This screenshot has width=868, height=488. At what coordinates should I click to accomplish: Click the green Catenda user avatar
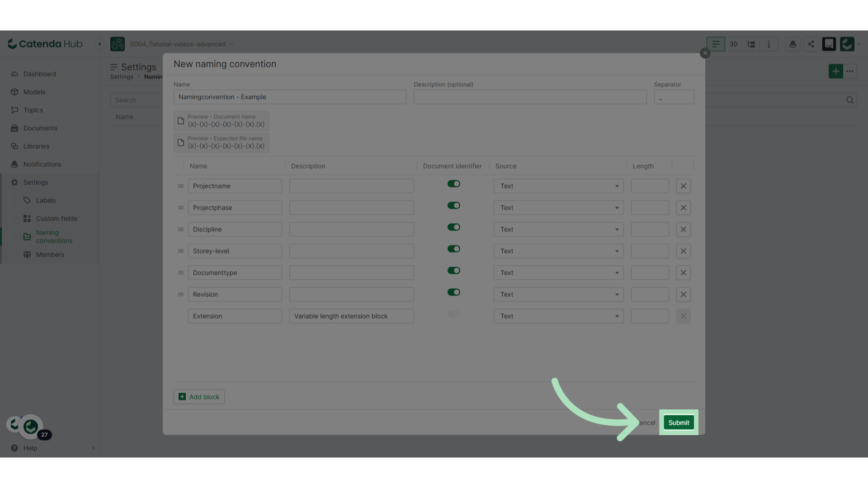pos(847,44)
